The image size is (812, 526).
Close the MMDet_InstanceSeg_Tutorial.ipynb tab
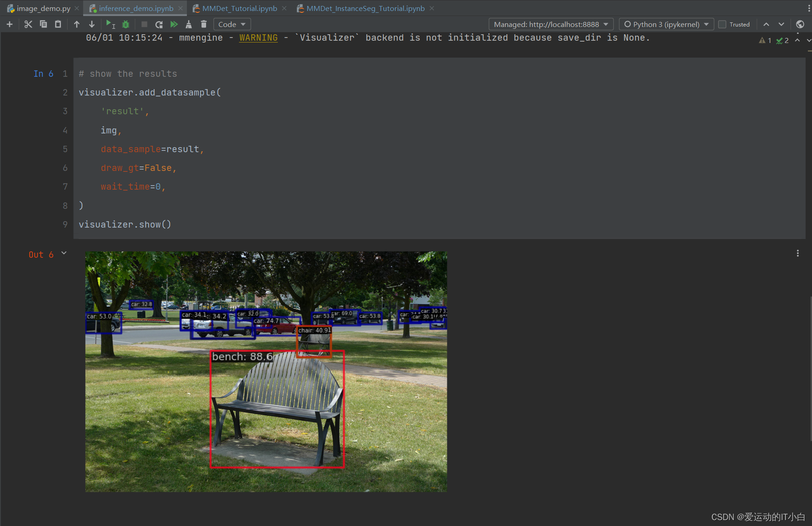pos(431,8)
